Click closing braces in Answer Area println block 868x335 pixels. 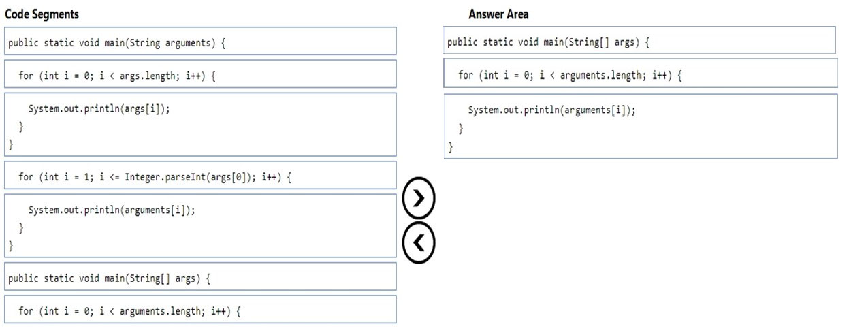point(455,137)
